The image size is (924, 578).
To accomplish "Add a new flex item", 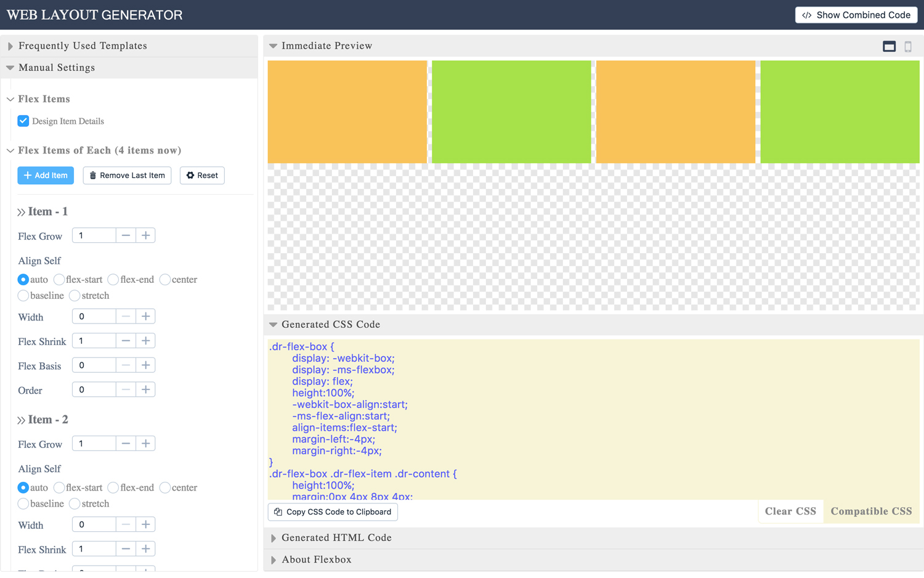I will (46, 176).
